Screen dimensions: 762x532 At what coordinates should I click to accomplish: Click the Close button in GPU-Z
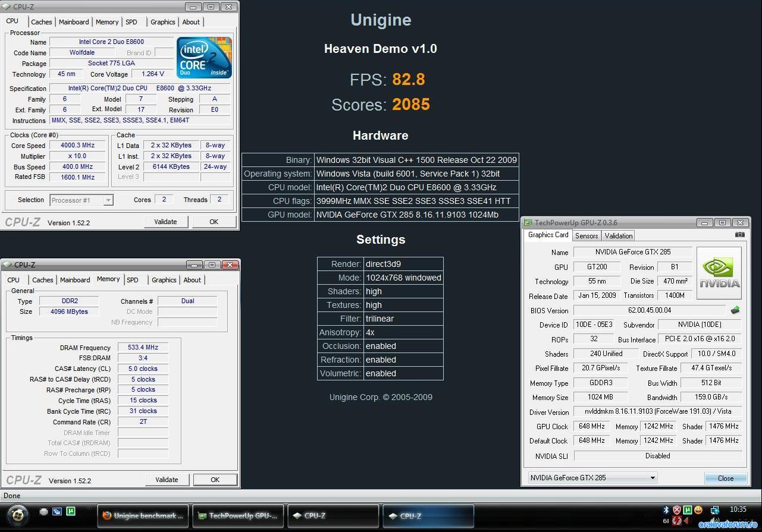click(x=726, y=479)
